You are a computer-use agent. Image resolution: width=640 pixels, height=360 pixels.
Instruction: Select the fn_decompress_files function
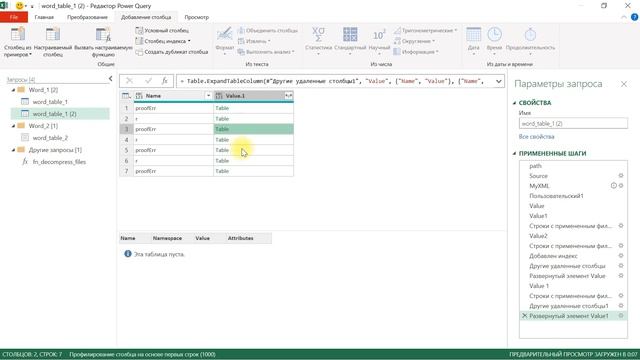tap(59, 162)
